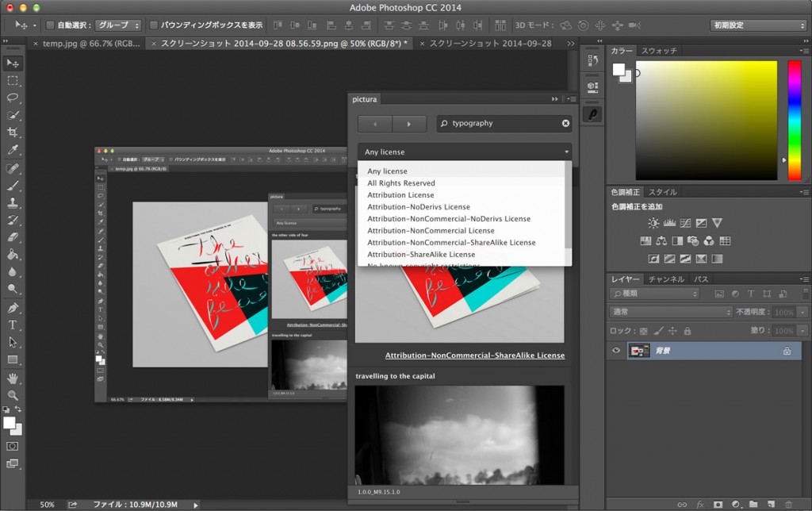812x511 pixels.
Task: Open the 塗り fill dropdown arrow
Action: (x=803, y=331)
